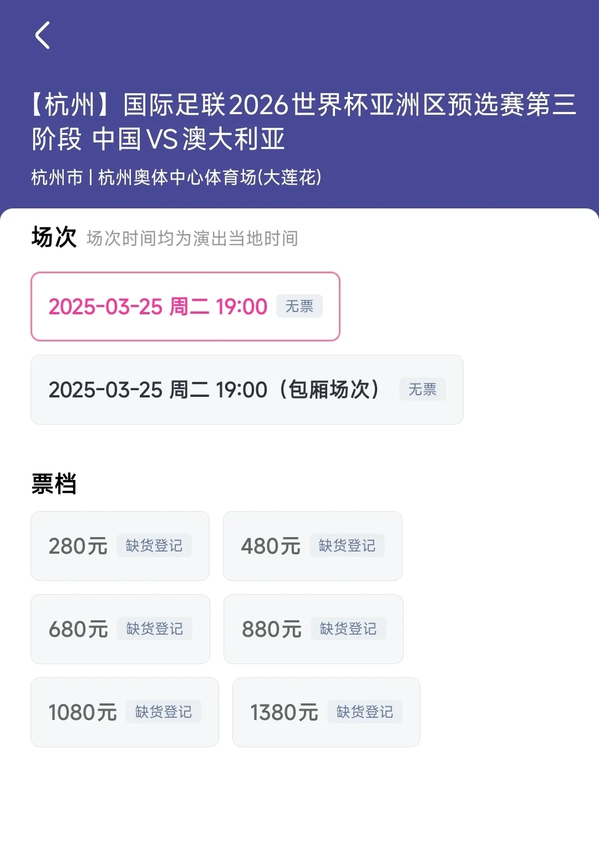This screenshot has height=868, width=599.
Task: Open 缺货登记 for the 1080元 tier
Action: pyautogui.click(x=164, y=712)
